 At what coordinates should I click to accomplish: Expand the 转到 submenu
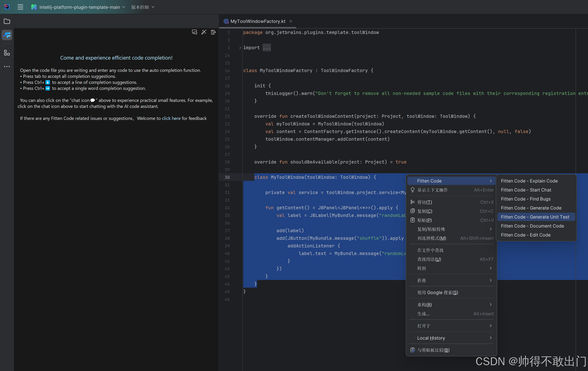pos(491,268)
